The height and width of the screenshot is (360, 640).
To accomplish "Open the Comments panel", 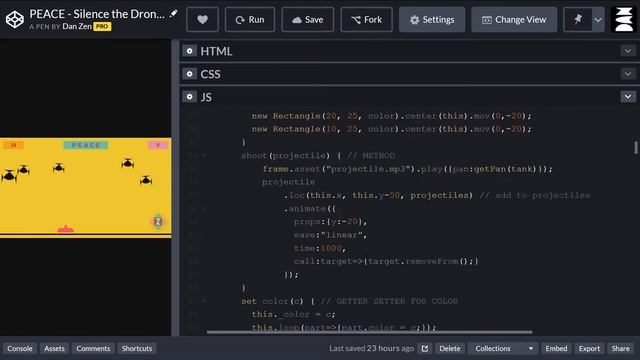I will [93, 349].
